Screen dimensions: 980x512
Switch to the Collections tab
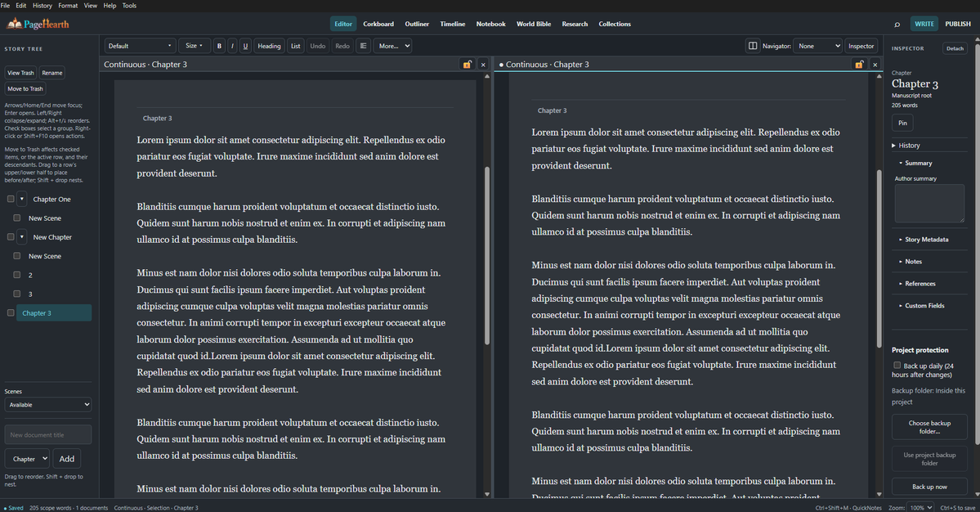pos(615,24)
